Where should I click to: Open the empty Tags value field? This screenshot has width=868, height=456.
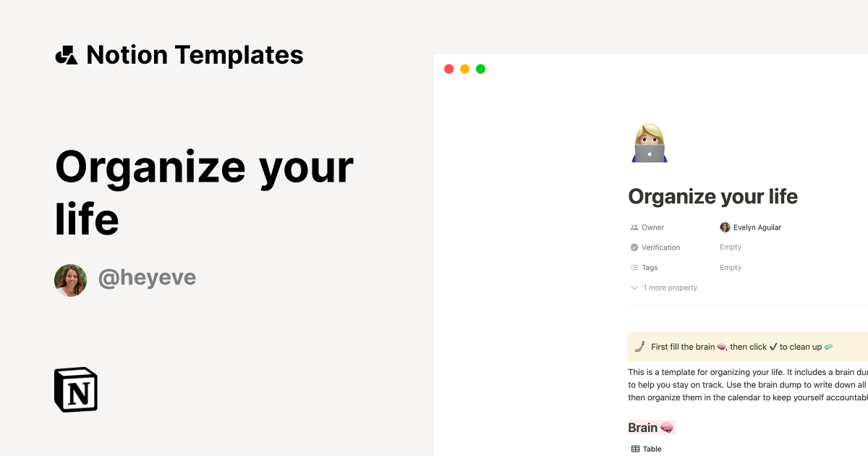pyautogui.click(x=731, y=267)
